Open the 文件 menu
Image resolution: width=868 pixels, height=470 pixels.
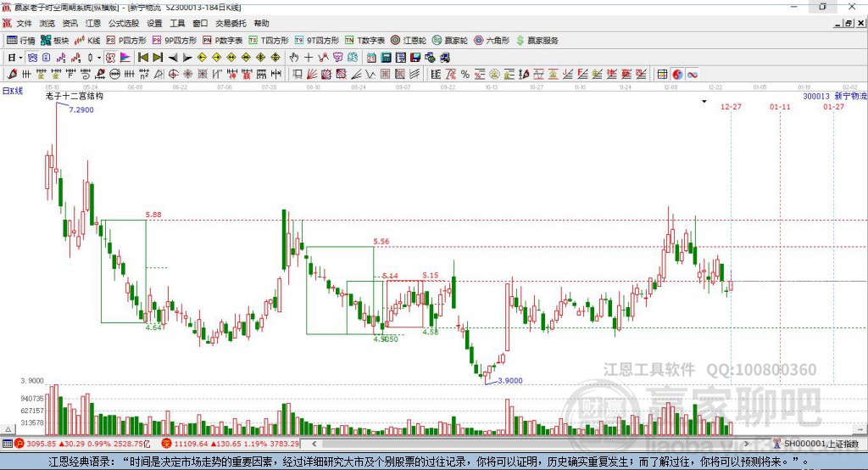24,23
